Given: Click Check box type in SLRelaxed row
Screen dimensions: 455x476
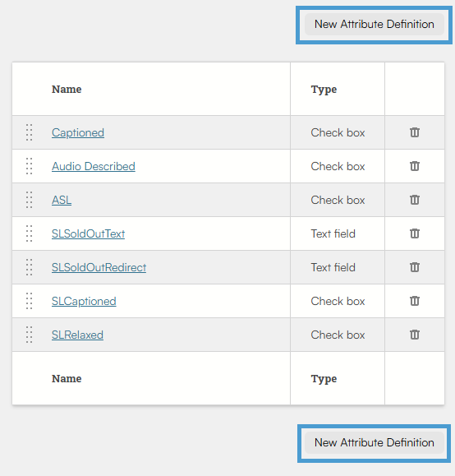Looking at the screenshot, I should click(338, 335).
